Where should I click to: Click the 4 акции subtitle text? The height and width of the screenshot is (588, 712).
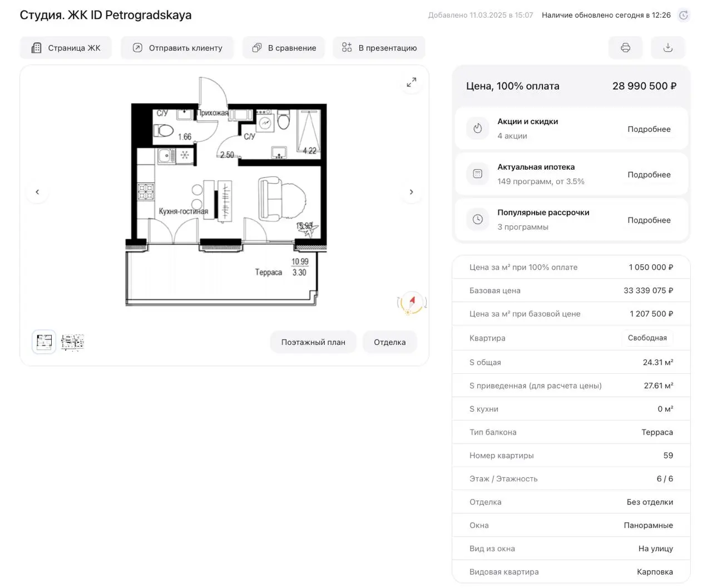512,136
